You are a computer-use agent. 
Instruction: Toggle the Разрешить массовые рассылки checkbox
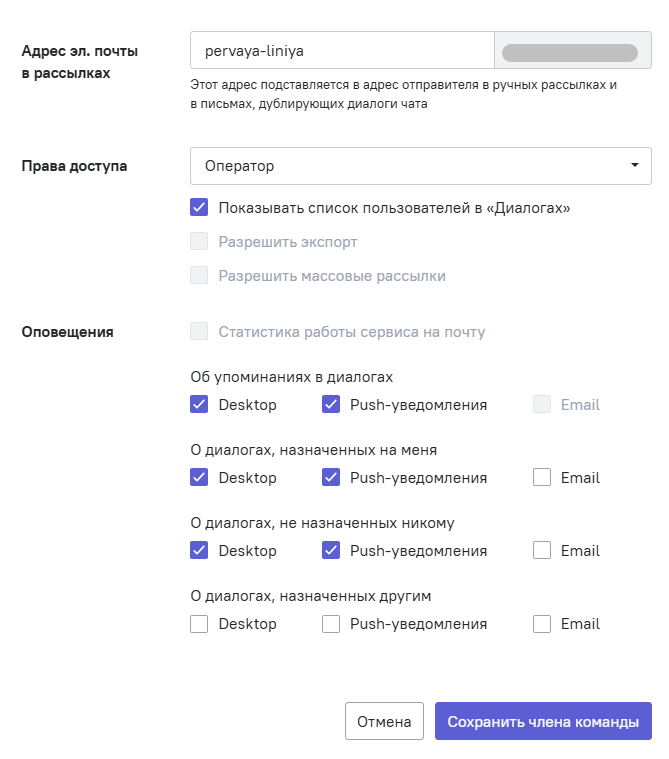[199, 276]
